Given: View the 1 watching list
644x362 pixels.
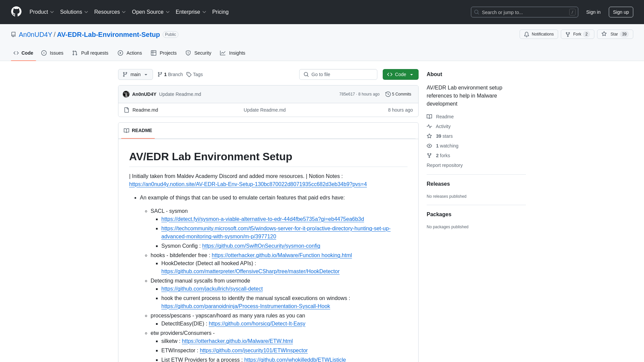Looking at the screenshot, I should [442, 146].
